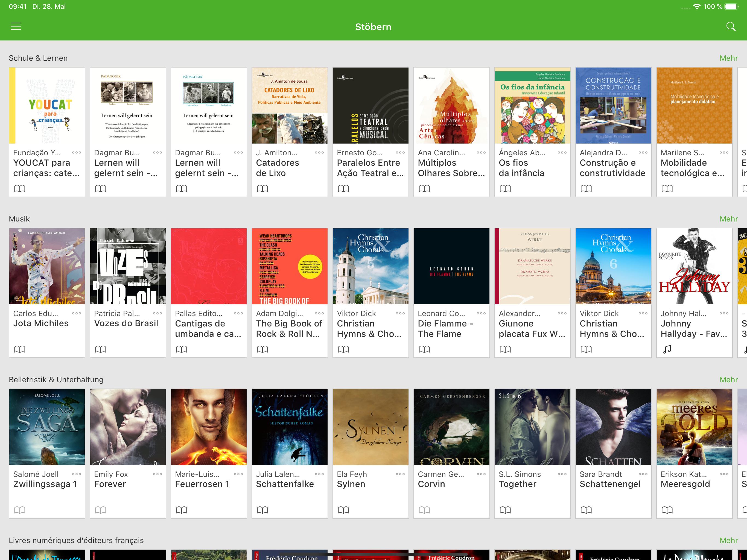Tap the book icon under YOUCAT para crianças
747x560 pixels.
(20, 188)
